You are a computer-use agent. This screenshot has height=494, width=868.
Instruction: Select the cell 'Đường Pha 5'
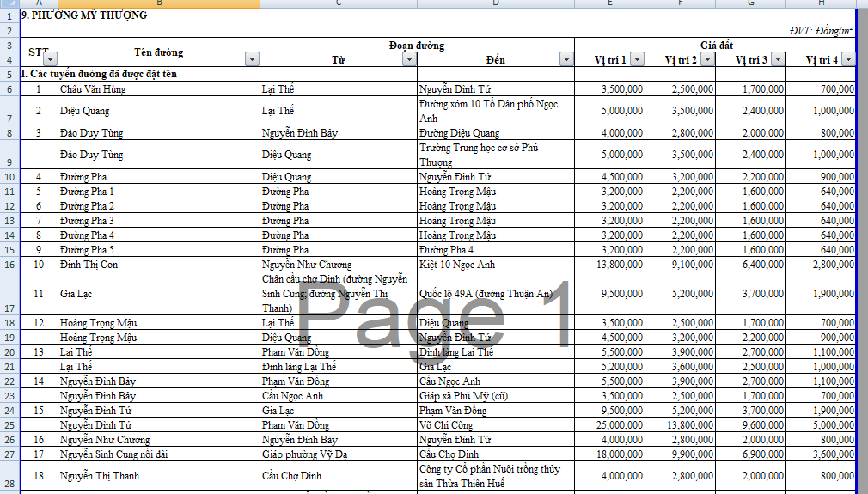coord(158,250)
